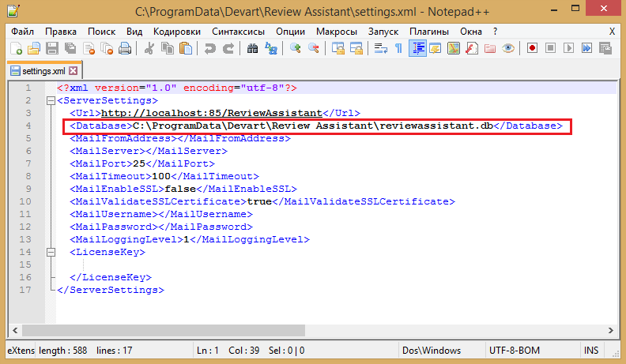Screen dimensions: 626x364
Task: Close document with X at menu bar end
Action: point(612,32)
